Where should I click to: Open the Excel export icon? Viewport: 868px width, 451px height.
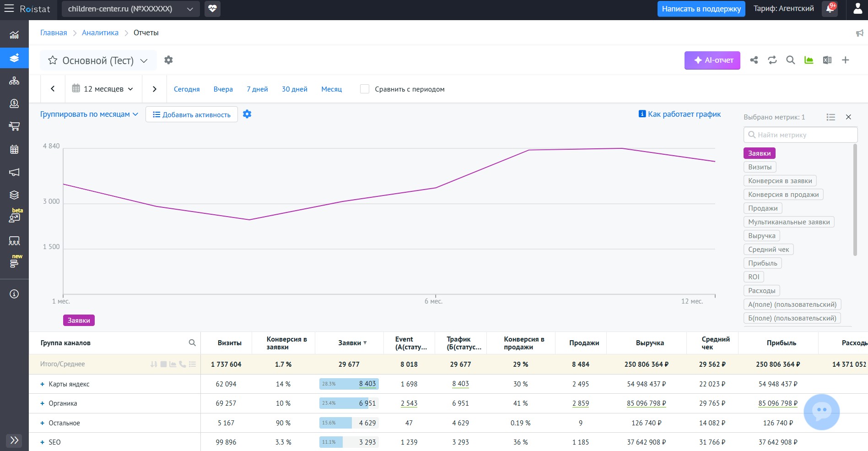(827, 60)
